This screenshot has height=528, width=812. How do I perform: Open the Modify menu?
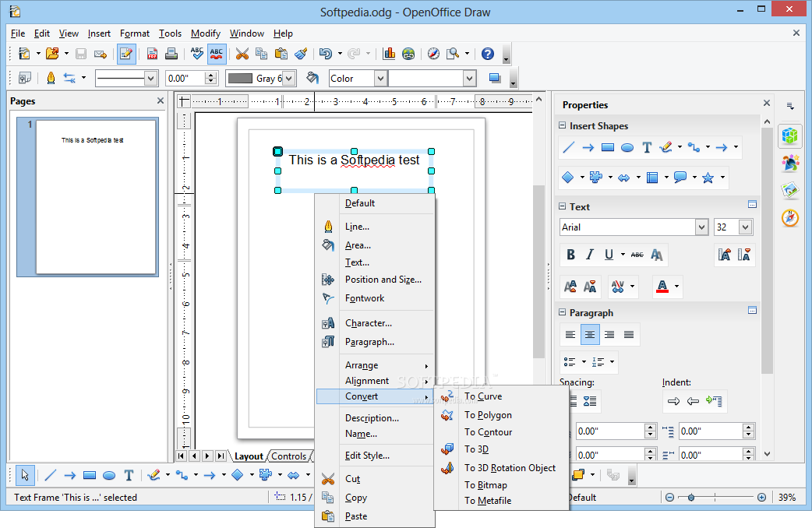[x=206, y=33]
